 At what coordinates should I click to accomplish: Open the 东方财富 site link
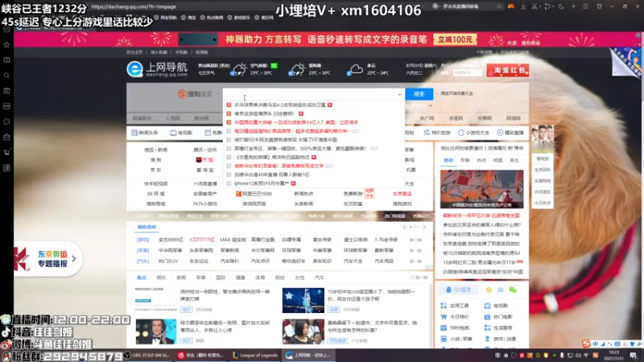(x=353, y=204)
